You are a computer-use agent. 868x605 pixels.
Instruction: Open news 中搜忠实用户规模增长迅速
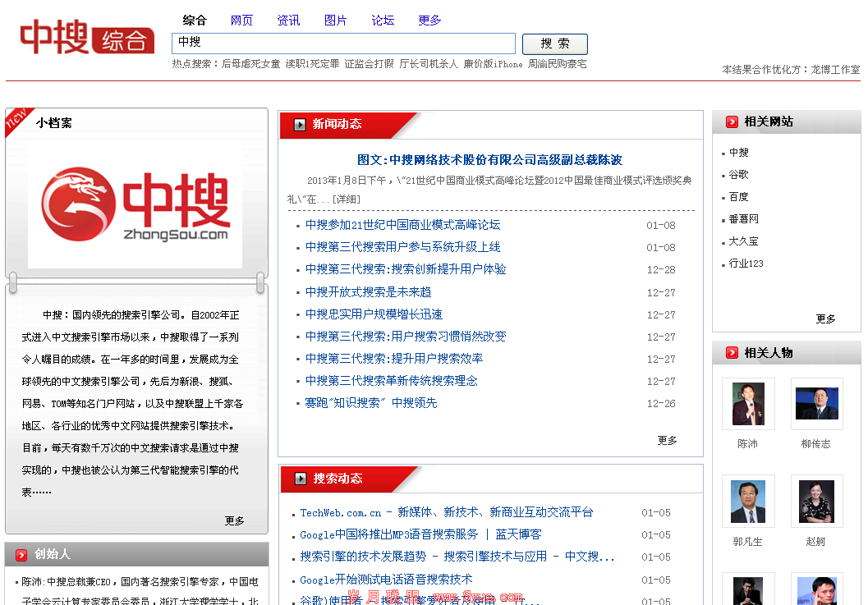coord(374,314)
